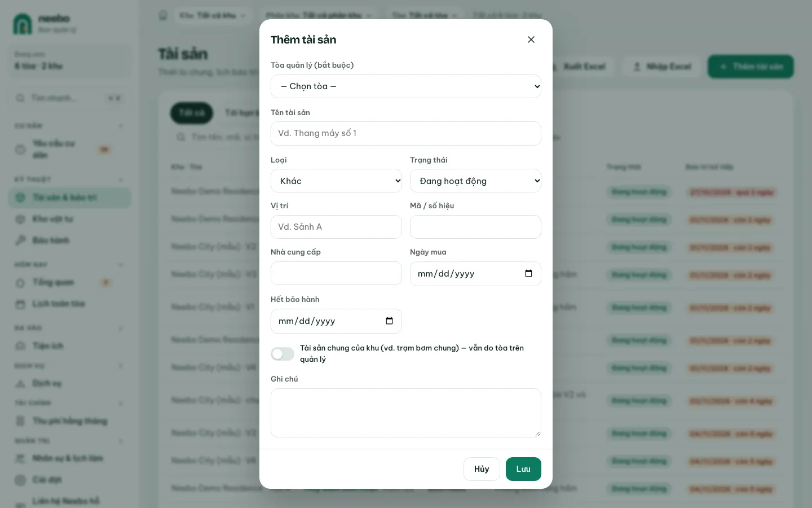
Task: Click the Mã / số hiệu field
Action: [x=475, y=227]
